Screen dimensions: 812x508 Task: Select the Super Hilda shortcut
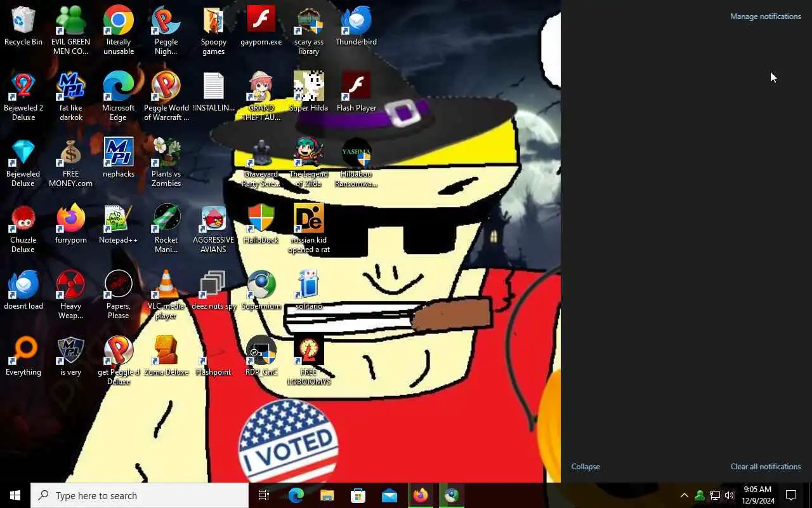(309, 93)
